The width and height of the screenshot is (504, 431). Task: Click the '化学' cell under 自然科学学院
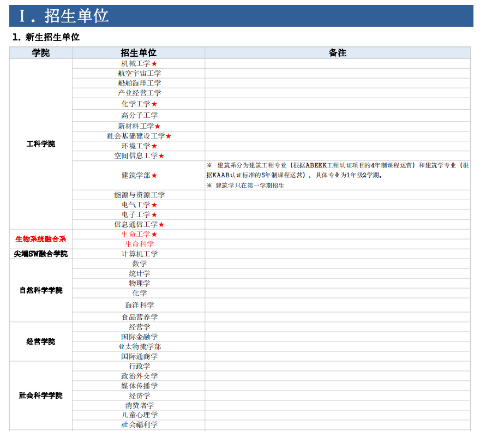tap(139, 293)
